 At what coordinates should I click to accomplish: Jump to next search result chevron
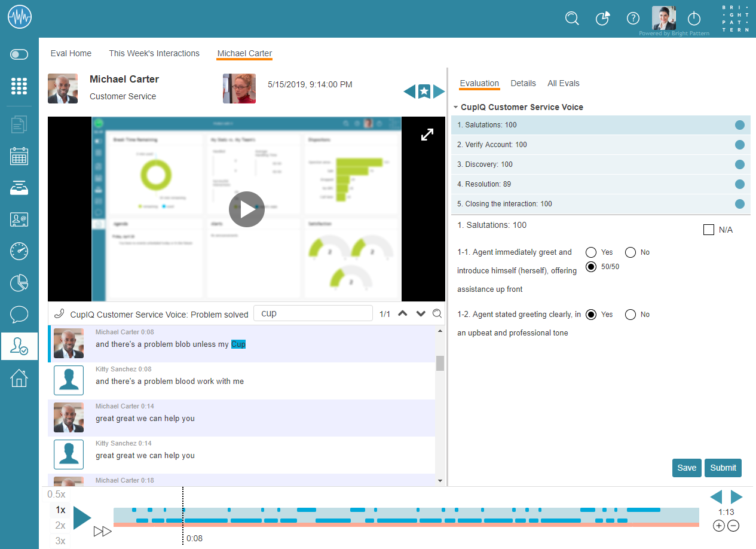tap(421, 313)
